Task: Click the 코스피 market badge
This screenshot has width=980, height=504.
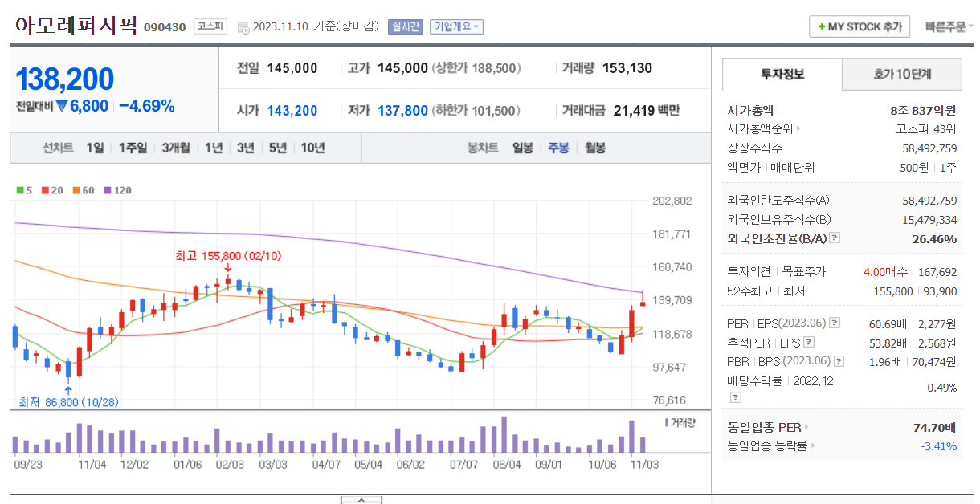Action: (x=210, y=26)
